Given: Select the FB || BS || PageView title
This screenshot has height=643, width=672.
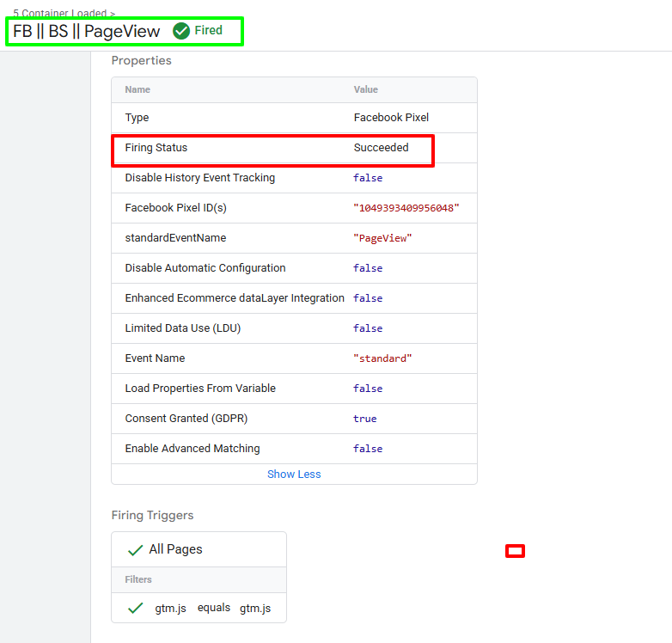Looking at the screenshot, I should (x=87, y=31).
